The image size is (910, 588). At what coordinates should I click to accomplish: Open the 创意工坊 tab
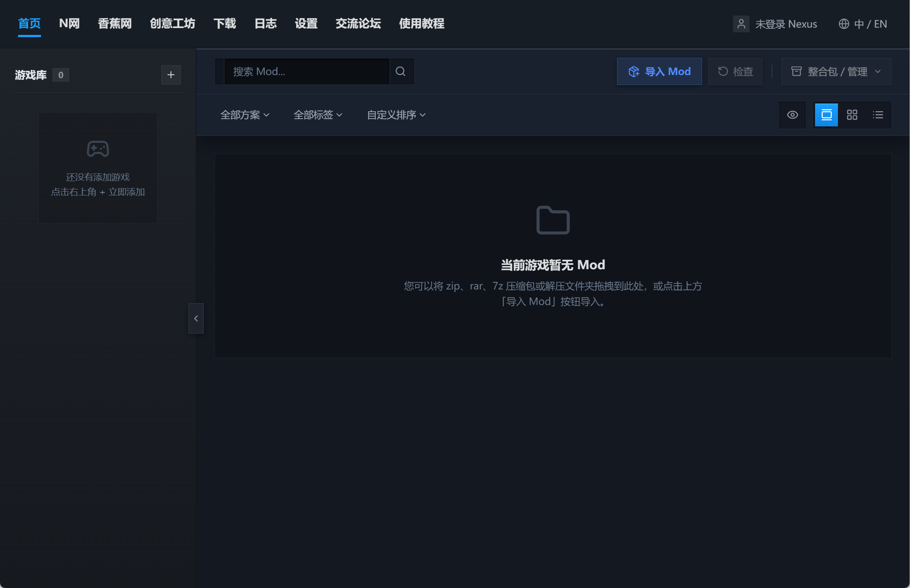(173, 24)
